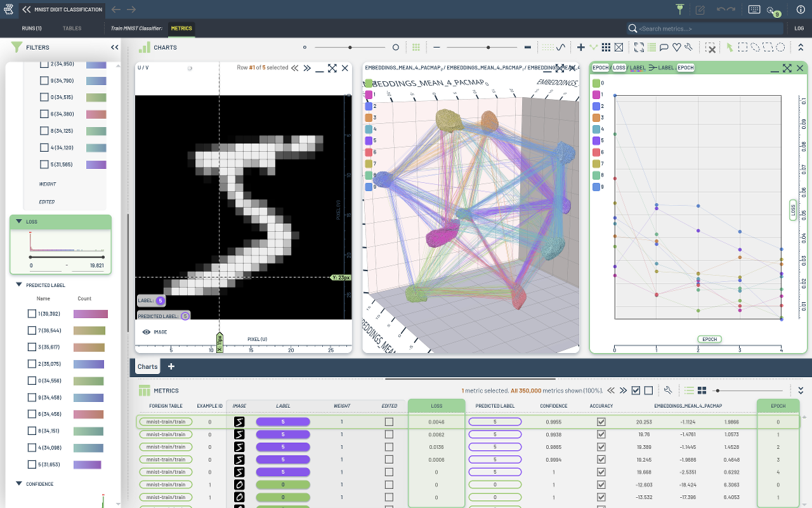Open the info icon in top bar
The width and height of the screenshot is (812, 508).
coord(800,10)
